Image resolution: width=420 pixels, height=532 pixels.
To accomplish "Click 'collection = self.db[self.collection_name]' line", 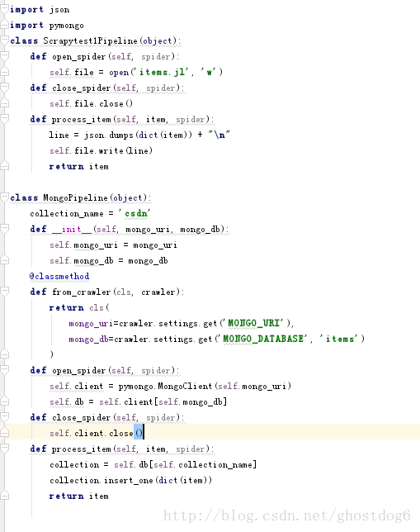I will [x=153, y=464].
